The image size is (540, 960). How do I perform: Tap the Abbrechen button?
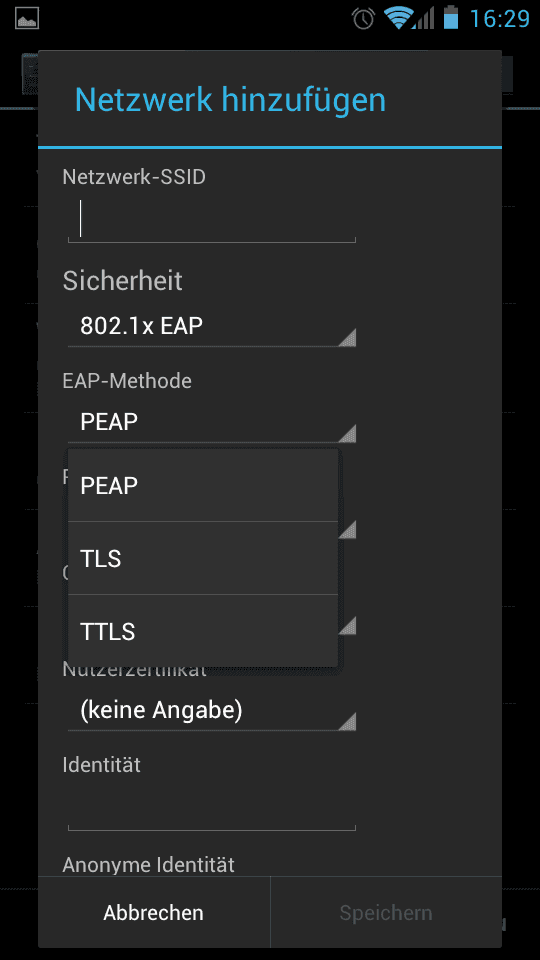pyautogui.click(x=154, y=913)
